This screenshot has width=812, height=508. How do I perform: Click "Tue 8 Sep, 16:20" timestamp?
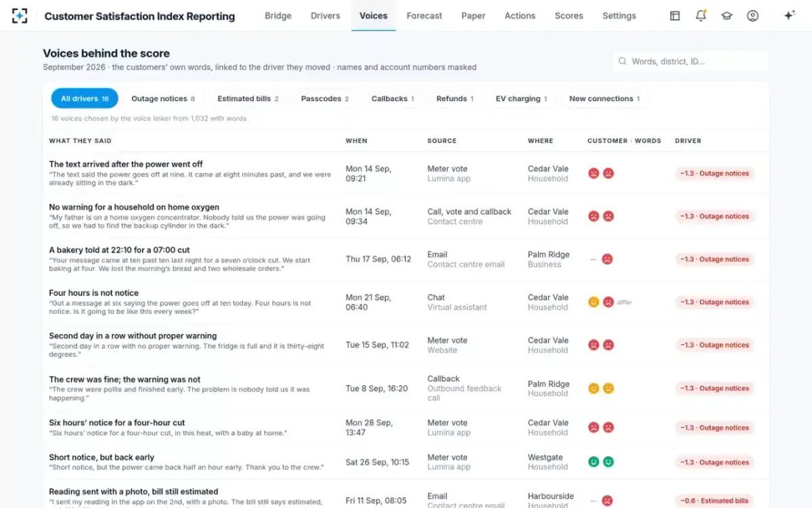376,388
